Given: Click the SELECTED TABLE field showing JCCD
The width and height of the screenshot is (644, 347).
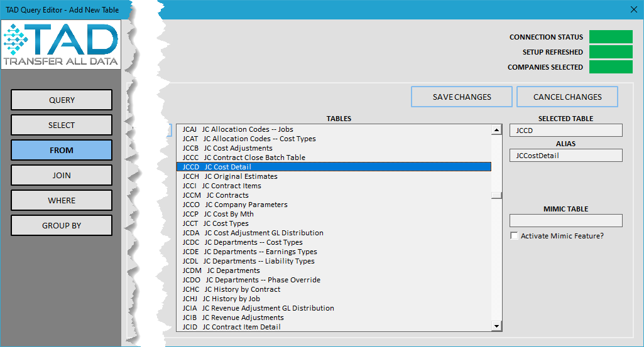Looking at the screenshot, I should click(x=566, y=131).
